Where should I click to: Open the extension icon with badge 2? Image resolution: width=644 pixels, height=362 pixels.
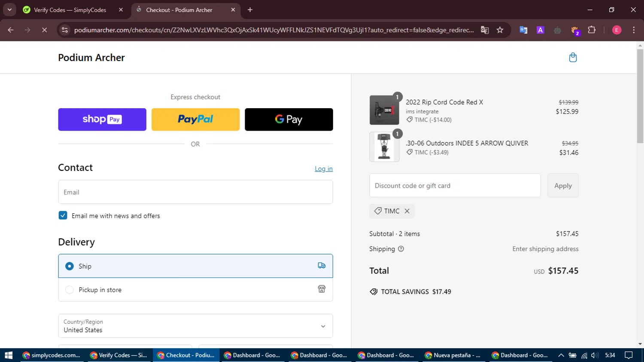575,30
